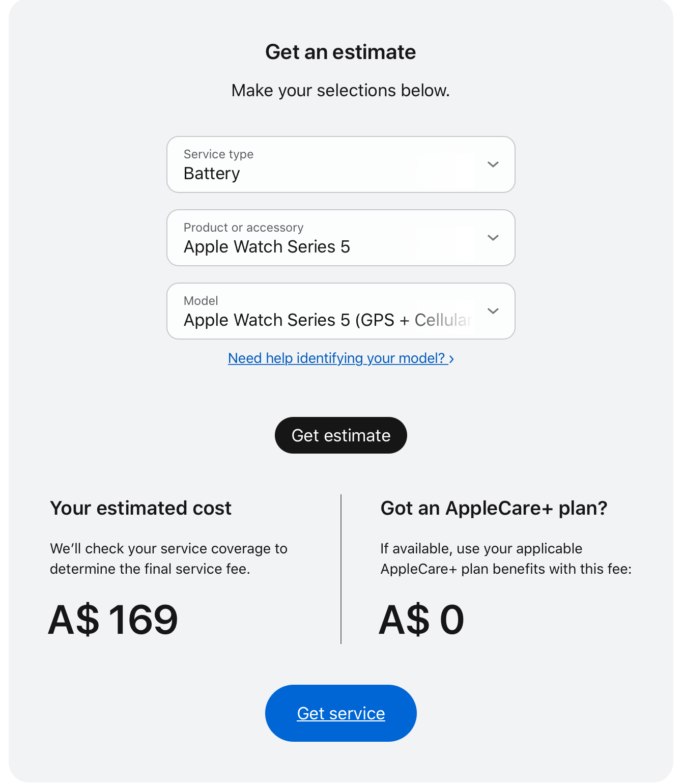This screenshot has width=683, height=784.
Task: Click the arrow after the model help link
Action: click(451, 359)
